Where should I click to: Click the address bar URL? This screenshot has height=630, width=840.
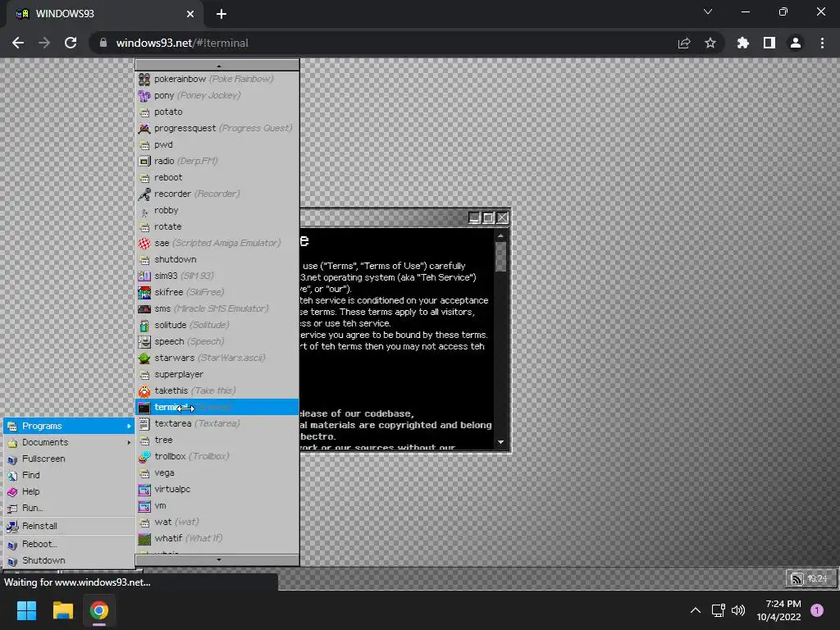coord(182,43)
